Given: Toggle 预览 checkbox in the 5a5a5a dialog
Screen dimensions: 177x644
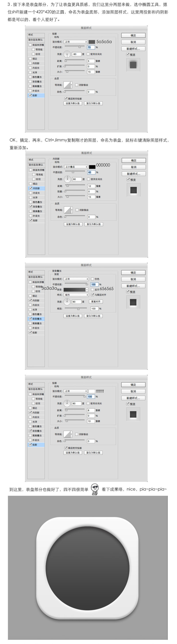Looking at the screenshot, I should point(128,54).
